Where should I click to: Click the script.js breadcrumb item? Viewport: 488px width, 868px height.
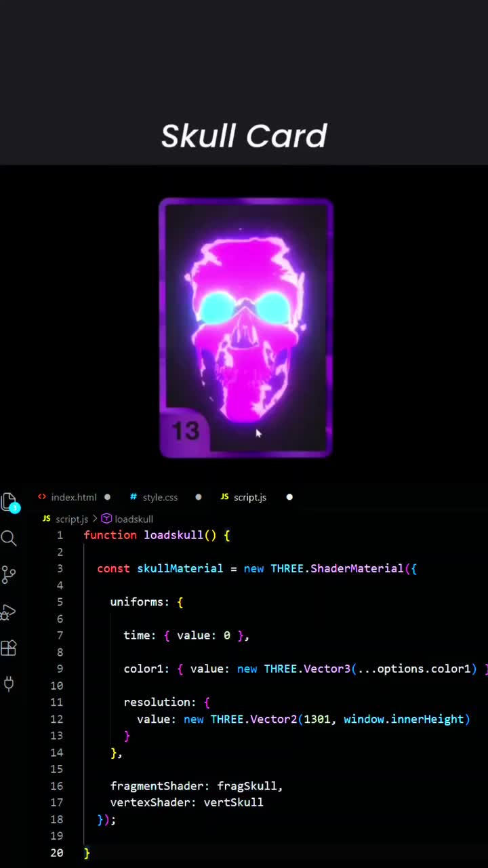coord(72,519)
